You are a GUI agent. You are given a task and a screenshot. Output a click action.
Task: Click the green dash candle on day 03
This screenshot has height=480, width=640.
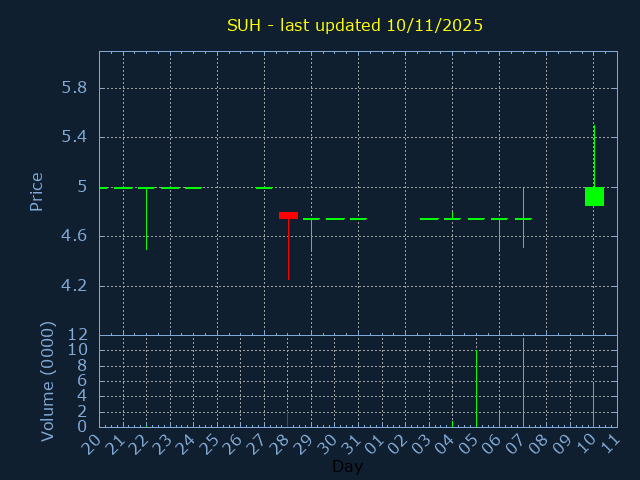429,218
